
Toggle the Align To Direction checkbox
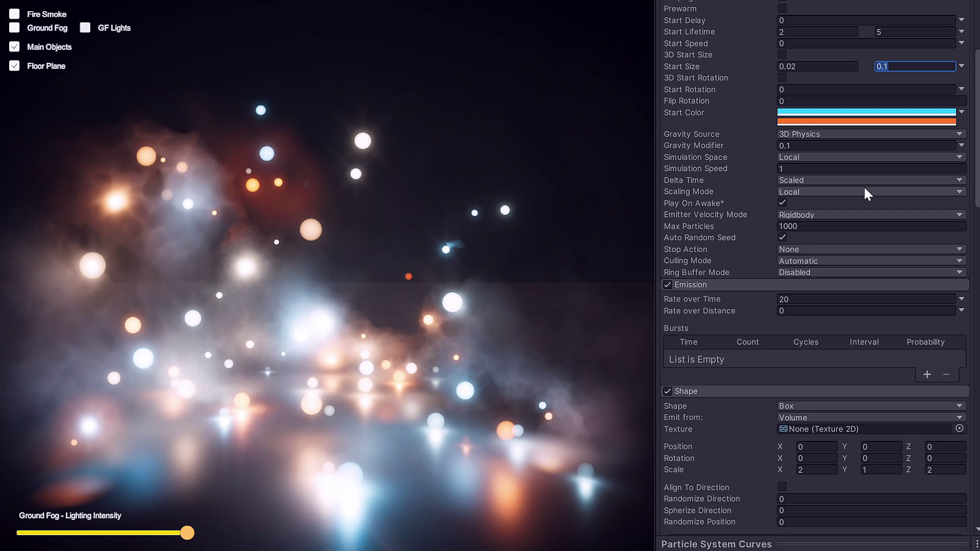782,487
